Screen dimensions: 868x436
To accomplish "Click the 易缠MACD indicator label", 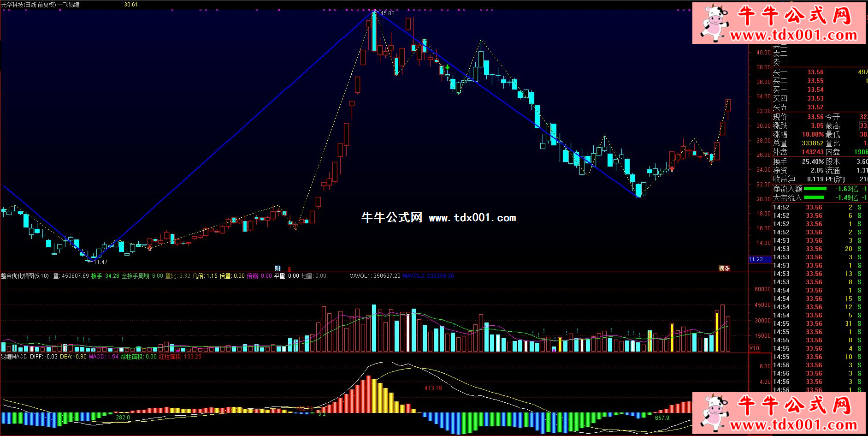I will [14, 357].
